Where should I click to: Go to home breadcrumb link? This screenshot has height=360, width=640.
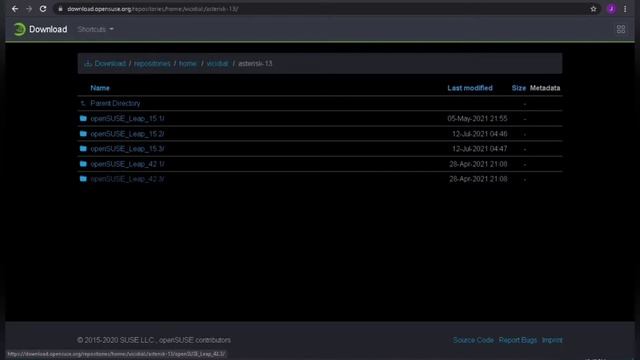[188, 64]
